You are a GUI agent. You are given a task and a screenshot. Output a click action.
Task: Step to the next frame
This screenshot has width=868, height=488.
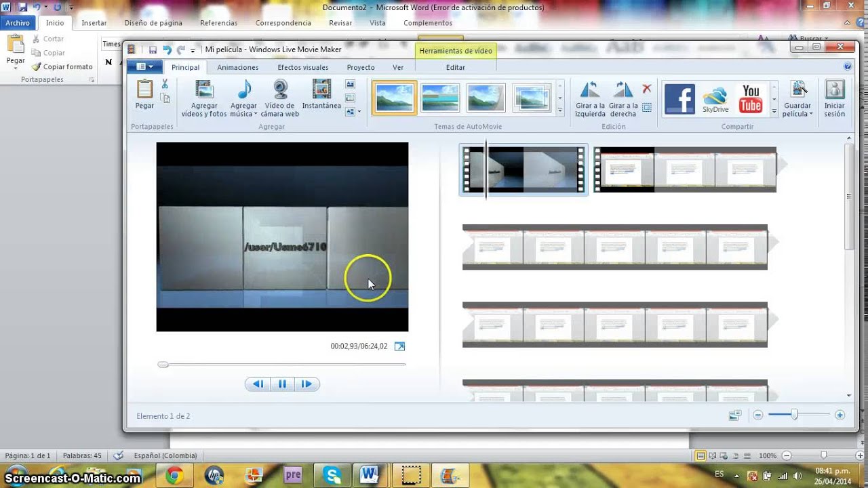click(x=307, y=384)
